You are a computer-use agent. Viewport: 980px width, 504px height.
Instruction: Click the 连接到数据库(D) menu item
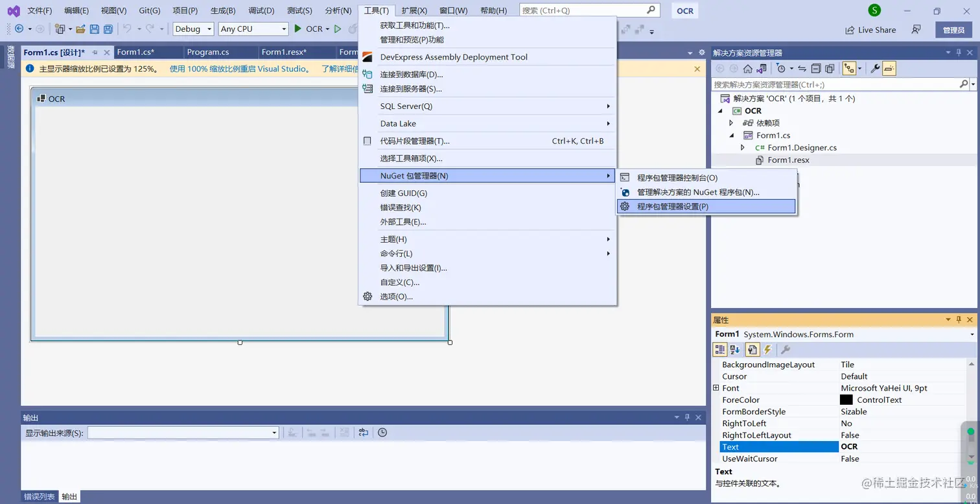point(487,75)
